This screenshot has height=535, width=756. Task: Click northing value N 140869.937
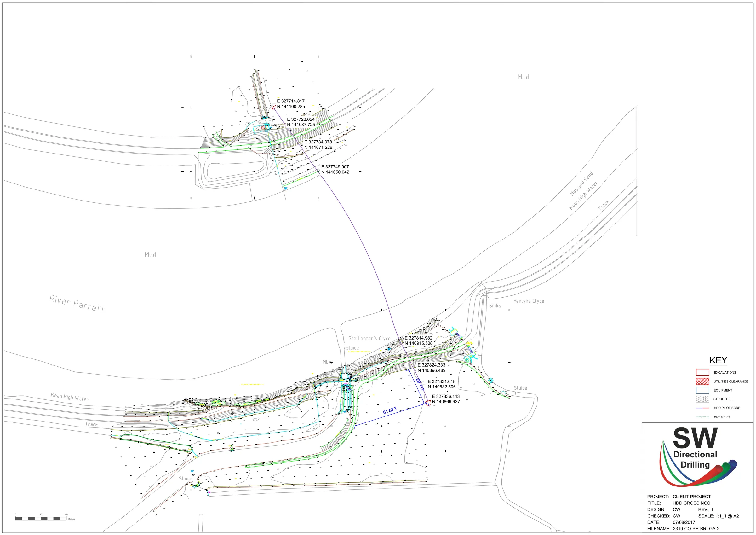coord(446,402)
